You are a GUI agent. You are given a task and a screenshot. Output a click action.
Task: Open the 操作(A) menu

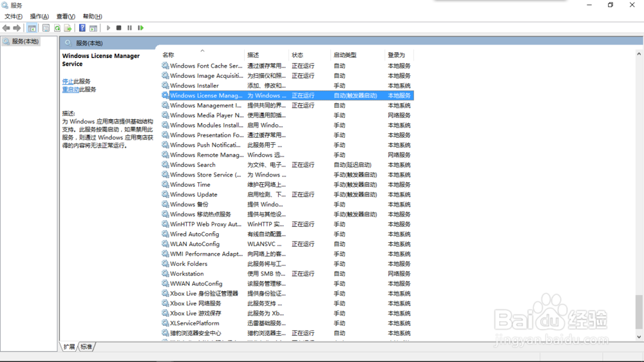(x=39, y=17)
